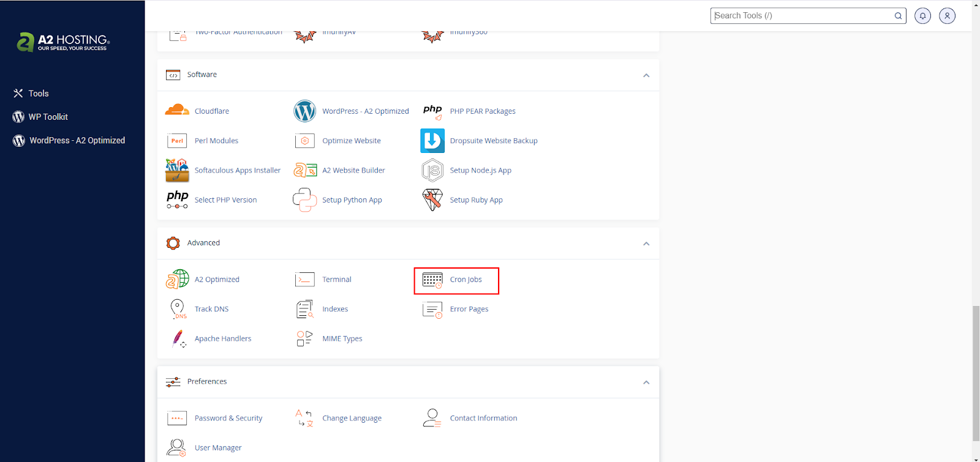Open PHP PEAR Packages icon
Viewport: 980px width, 462px height.
click(x=432, y=111)
